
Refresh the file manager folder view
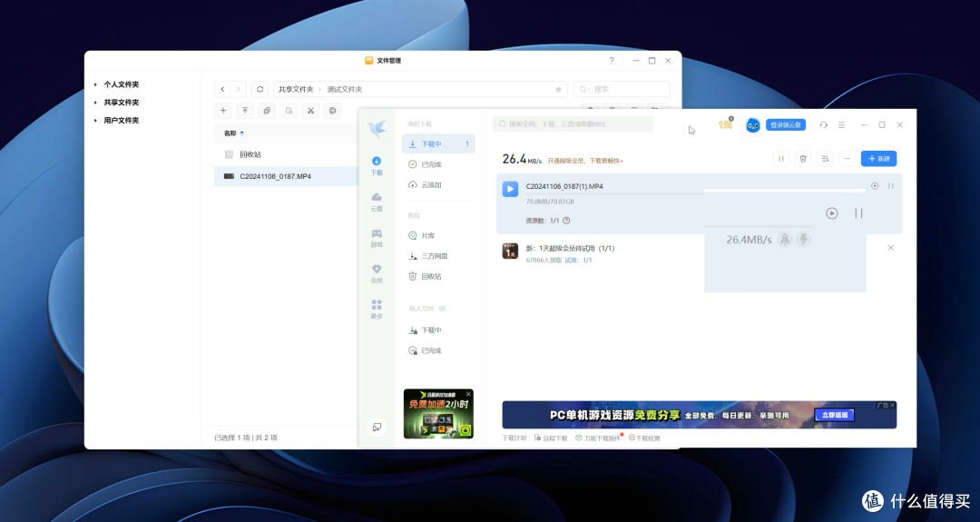coord(260,89)
